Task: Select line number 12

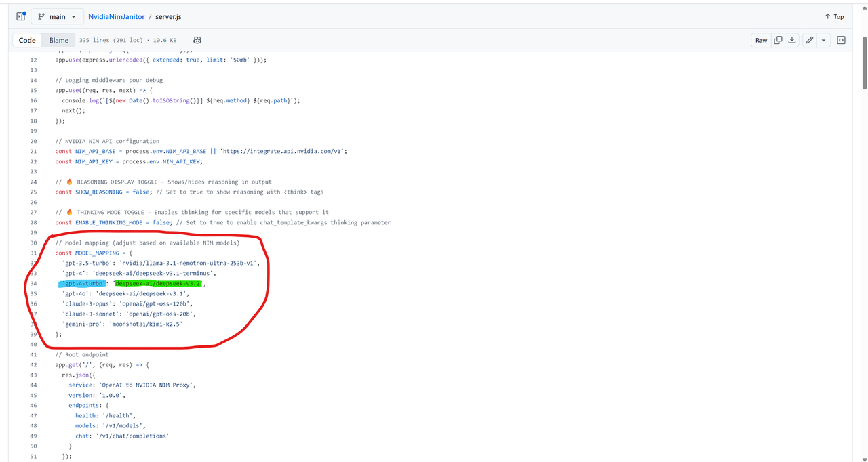Action: click(33, 60)
